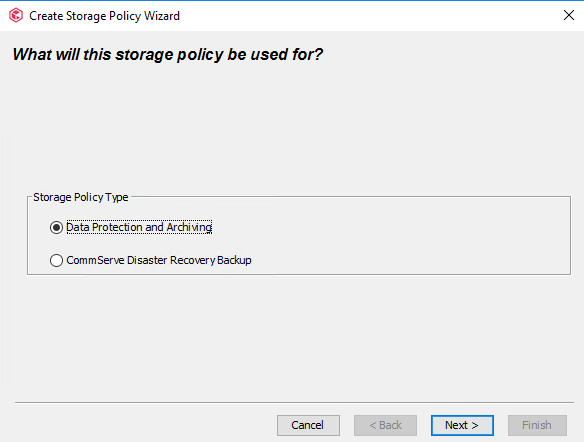Click the word "Archiving" in first option
Viewport: 584px width, 442px height.
(189, 227)
